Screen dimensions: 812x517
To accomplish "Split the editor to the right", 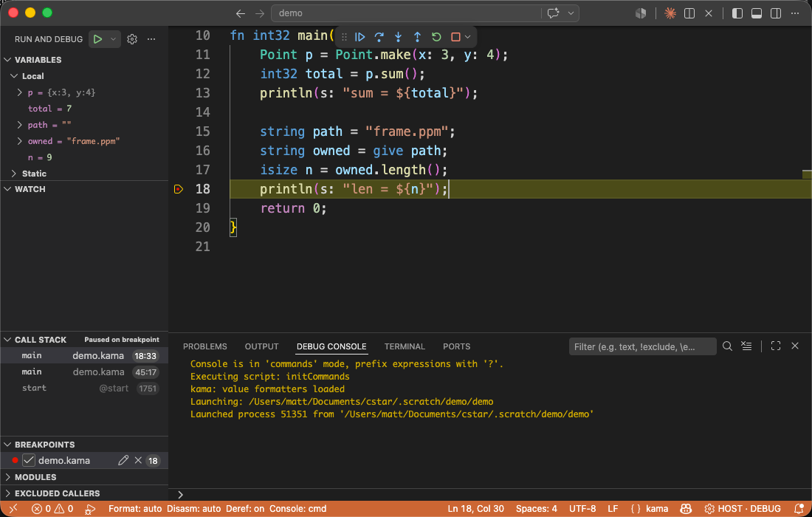I will click(x=689, y=13).
